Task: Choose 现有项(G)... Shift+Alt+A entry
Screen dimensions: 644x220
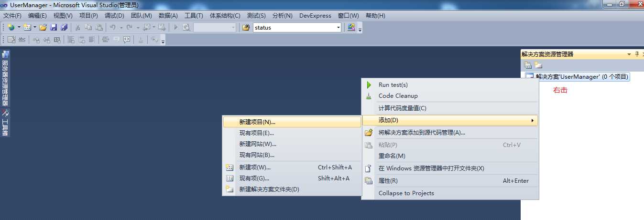Action: (292, 178)
